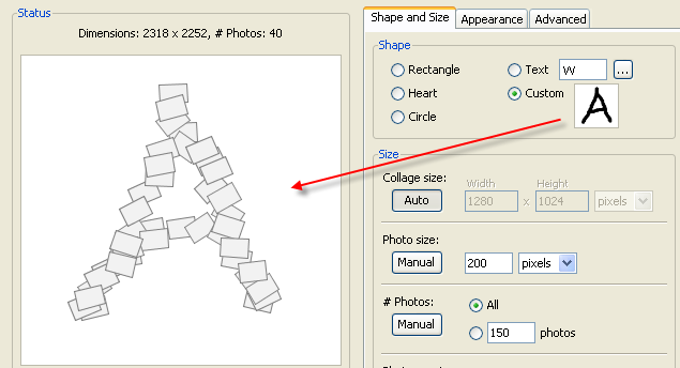Open font browse '...' button next to Text
Viewport: 680px width, 368px height.
pos(623,70)
